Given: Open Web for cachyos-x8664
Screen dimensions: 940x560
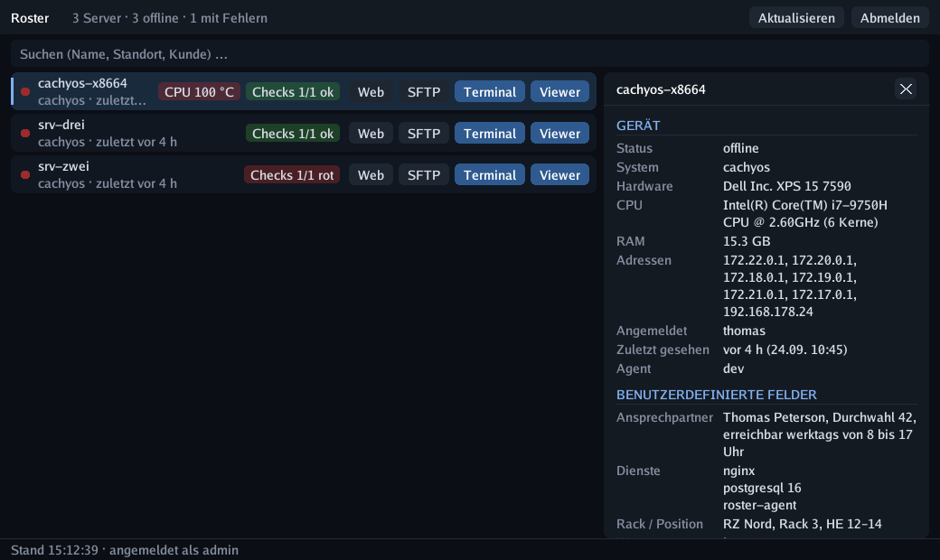Looking at the screenshot, I should 371,91.
